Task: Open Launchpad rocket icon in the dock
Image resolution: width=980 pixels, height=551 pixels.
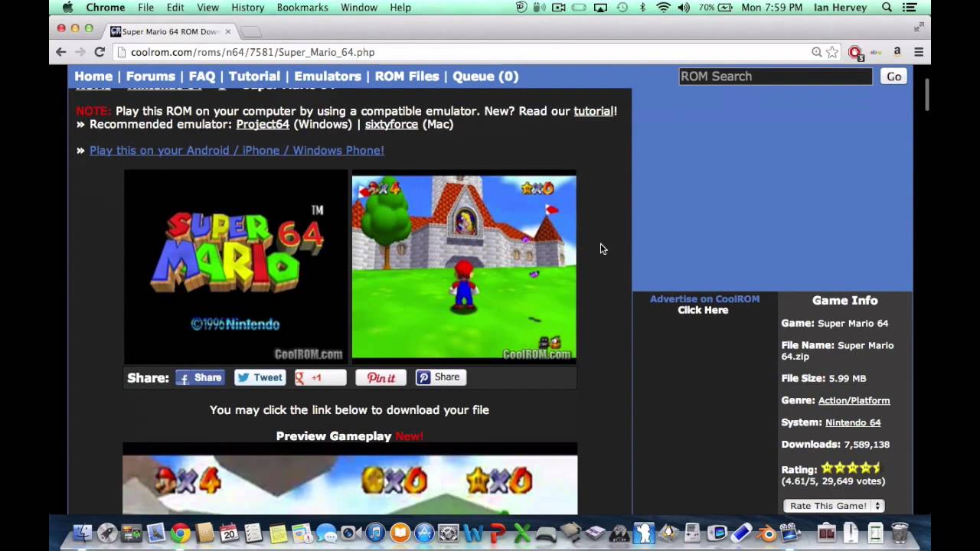Action: (107, 533)
